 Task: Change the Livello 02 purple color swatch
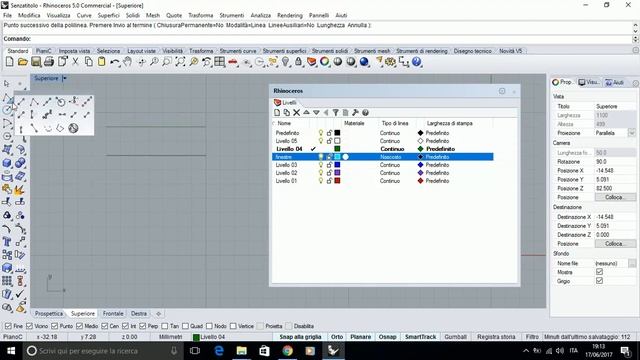[x=337, y=173]
